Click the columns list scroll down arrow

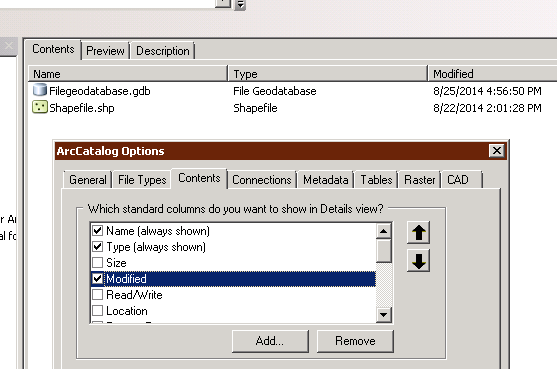point(384,314)
